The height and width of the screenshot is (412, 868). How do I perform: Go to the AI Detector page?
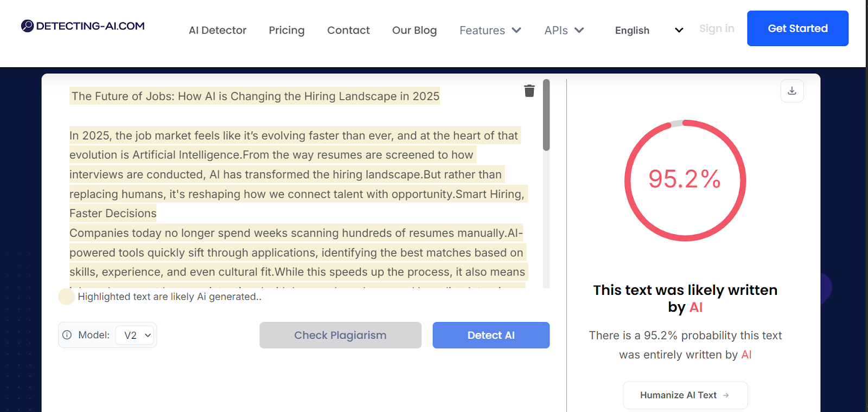tap(217, 30)
